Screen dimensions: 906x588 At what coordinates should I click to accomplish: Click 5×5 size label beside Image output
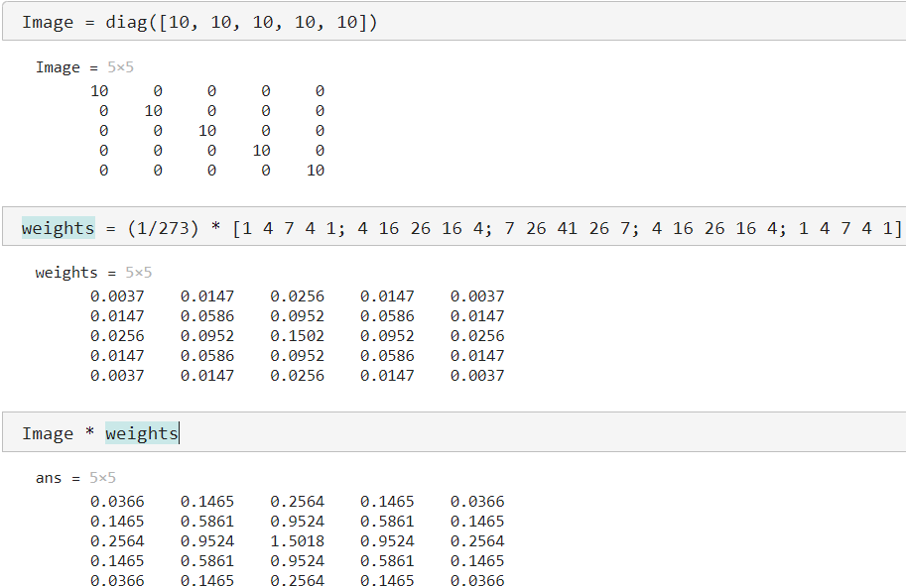120,67
